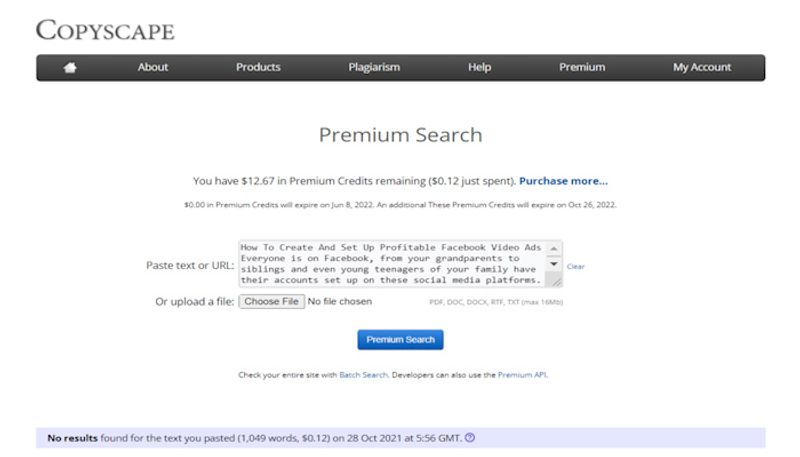Grab the textarea resize handle
The height and width of the screenshot is (457, 800).
coord(556,282)
